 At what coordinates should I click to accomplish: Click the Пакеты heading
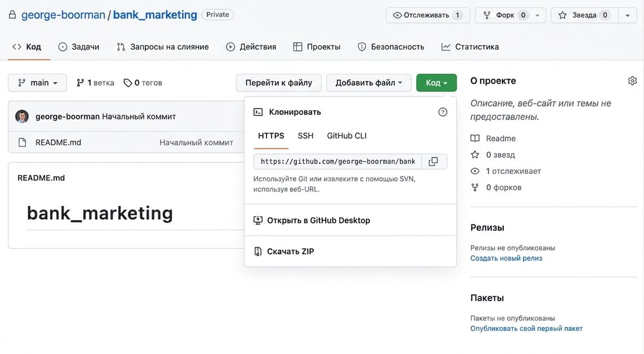[x=487, y=298]
